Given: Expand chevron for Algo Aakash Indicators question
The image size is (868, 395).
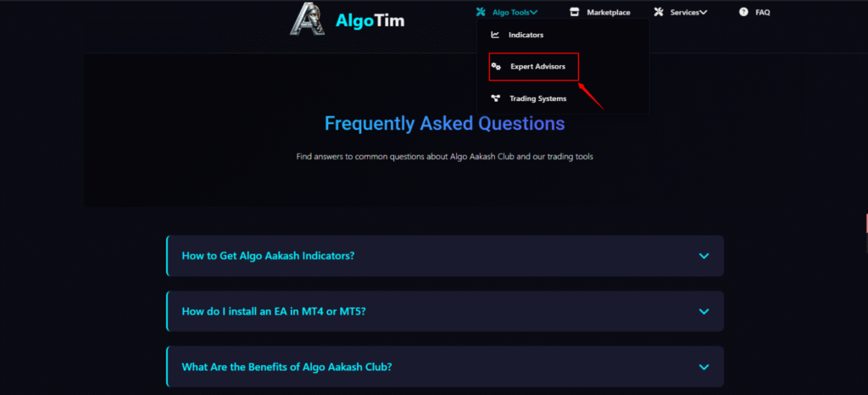Looking at the screenshot, I should [x=704, y=256].
